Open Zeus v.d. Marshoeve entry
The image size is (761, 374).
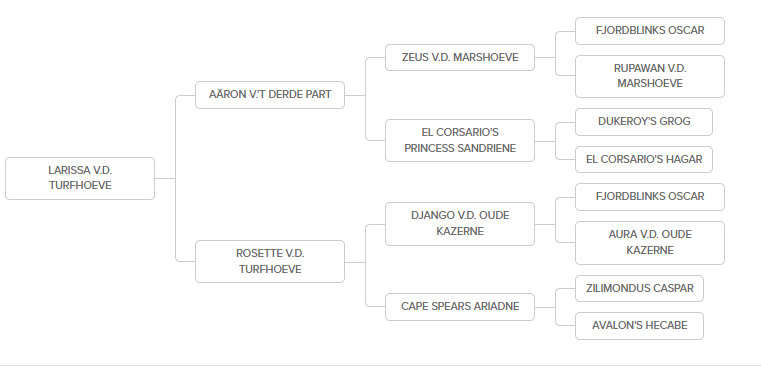[460, 57]
